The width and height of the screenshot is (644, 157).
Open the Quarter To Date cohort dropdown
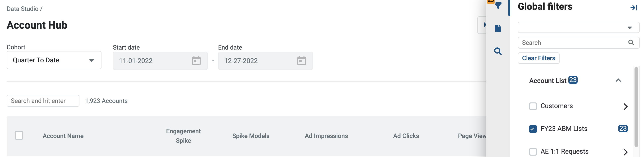[x=54, y=60]
